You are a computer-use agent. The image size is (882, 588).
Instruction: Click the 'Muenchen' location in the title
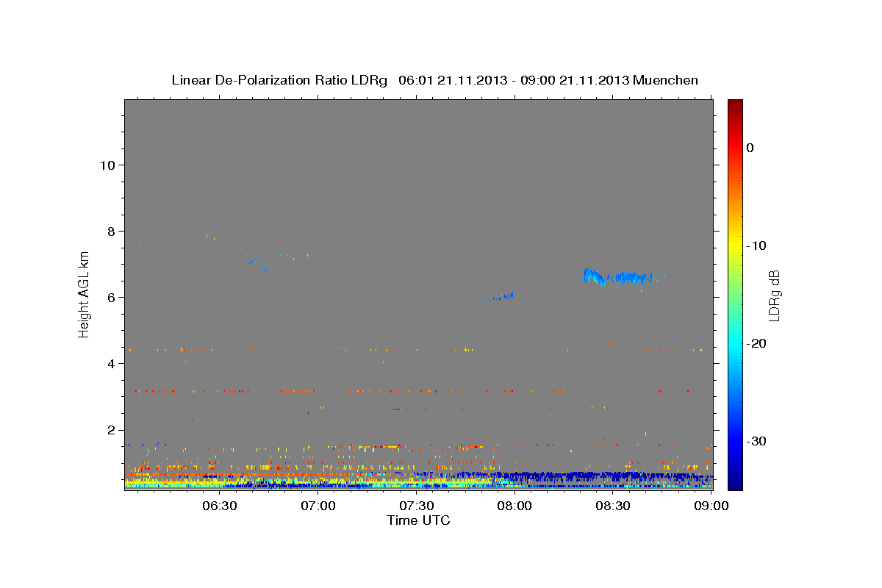(x=667, y=80)
